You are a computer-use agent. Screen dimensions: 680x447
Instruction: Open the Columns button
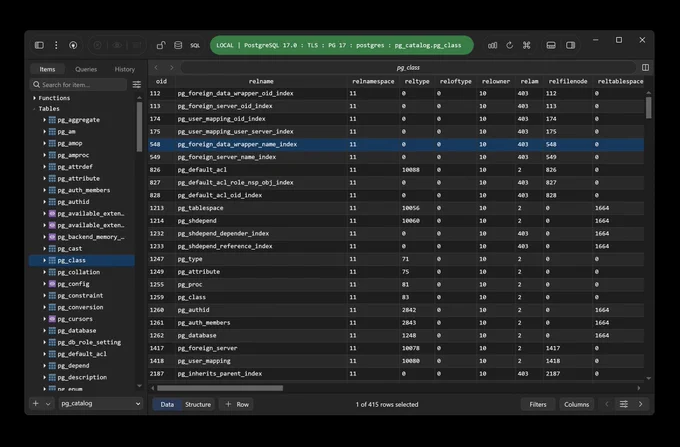click(576, 404)
